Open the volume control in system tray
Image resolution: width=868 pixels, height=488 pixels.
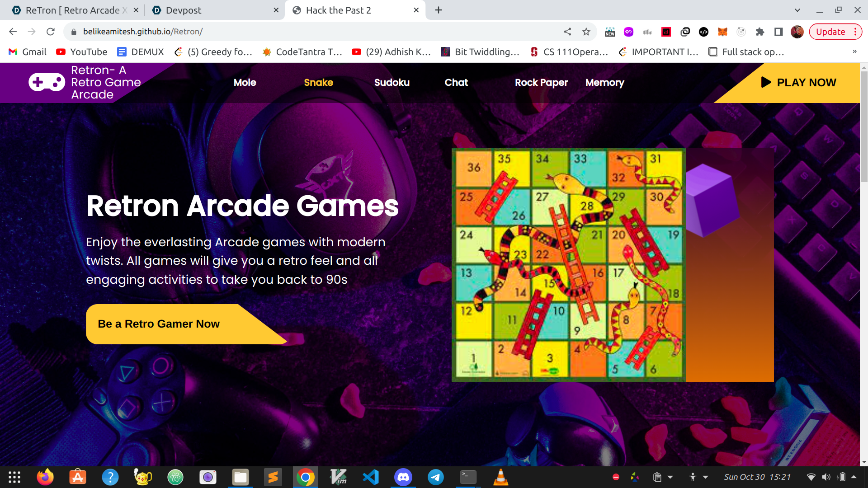click(x=826, y=477)
